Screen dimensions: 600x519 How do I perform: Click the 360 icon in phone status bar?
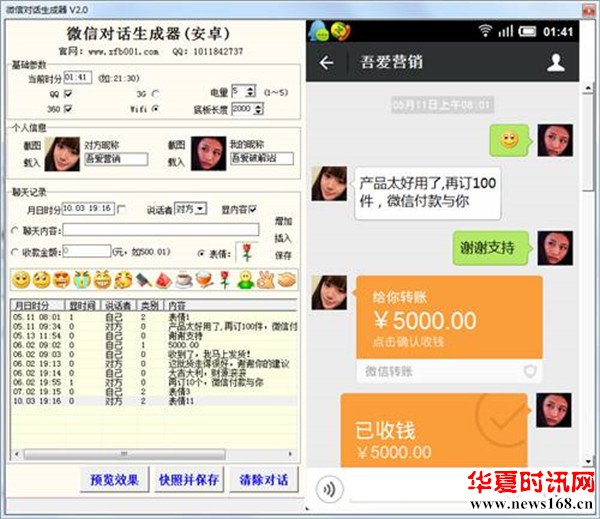click(x=341, y=31)
